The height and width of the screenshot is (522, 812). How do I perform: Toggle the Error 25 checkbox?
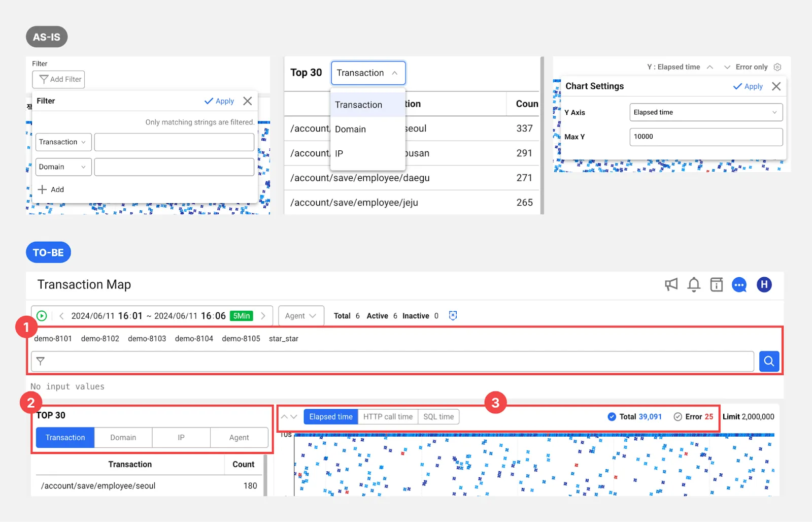pyautogui.click(x=678, y=417)
